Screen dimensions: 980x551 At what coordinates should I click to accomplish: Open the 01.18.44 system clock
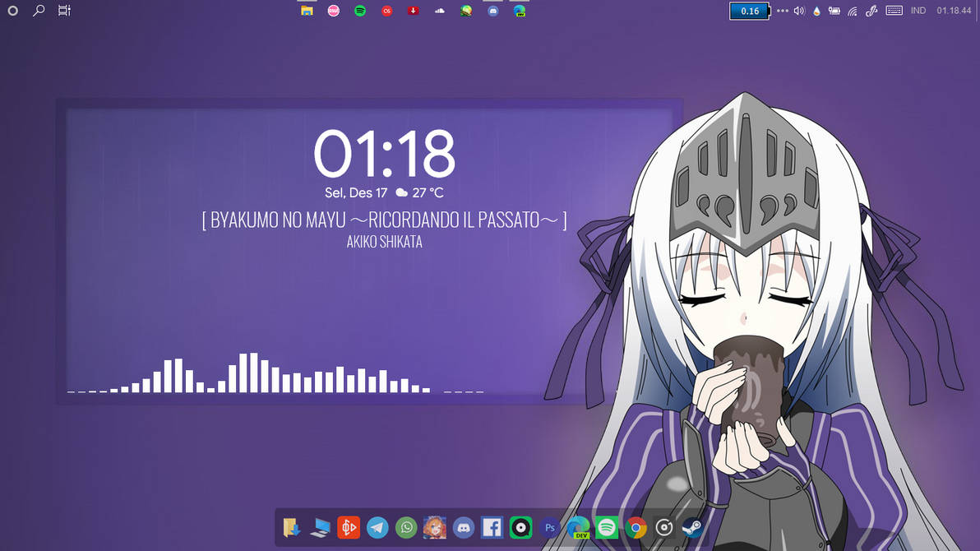pyautogui.click(x=954, y=11)
